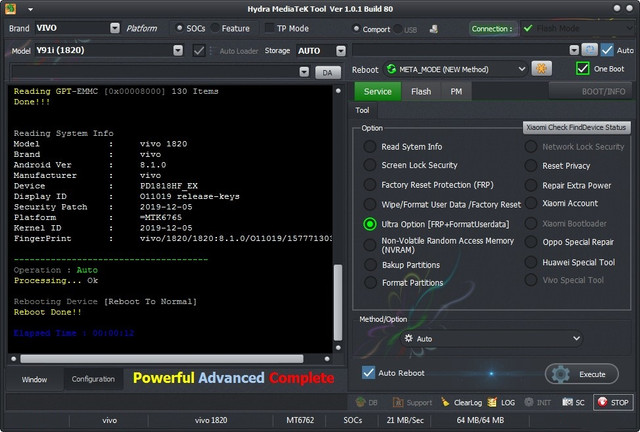The width and height of the screenshot is (640, 432).
Task: Click the BOOT/INFO button
Action: [x=591, y=91]
